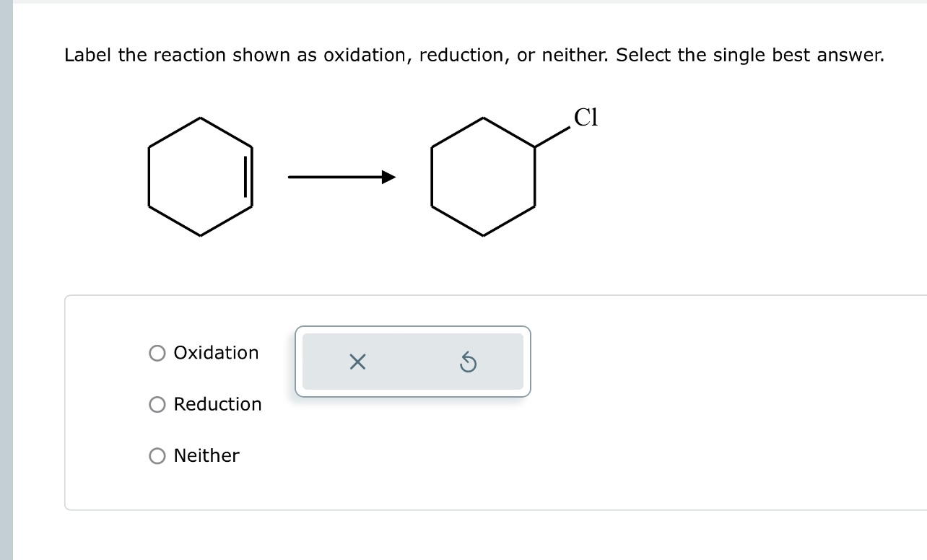Click the Reduction label text

[218, 405]
